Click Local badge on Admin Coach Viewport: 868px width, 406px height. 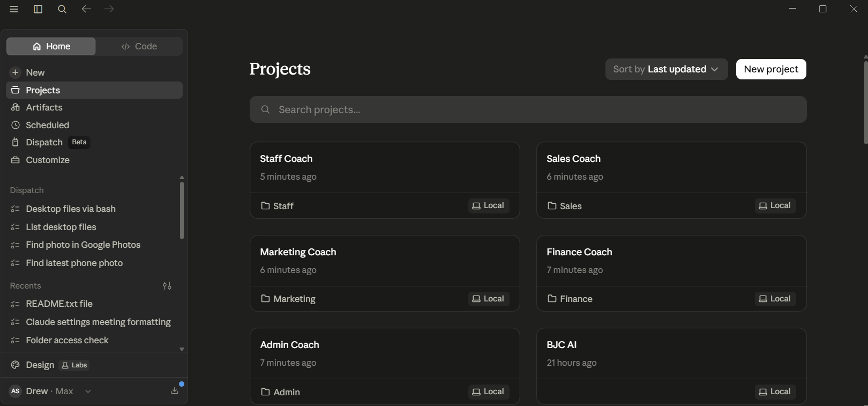pyautogui.click(x=489, y=392)
